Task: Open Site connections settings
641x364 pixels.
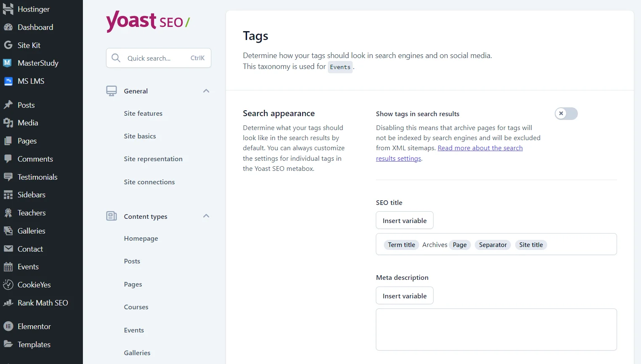Action: [149, 182]
